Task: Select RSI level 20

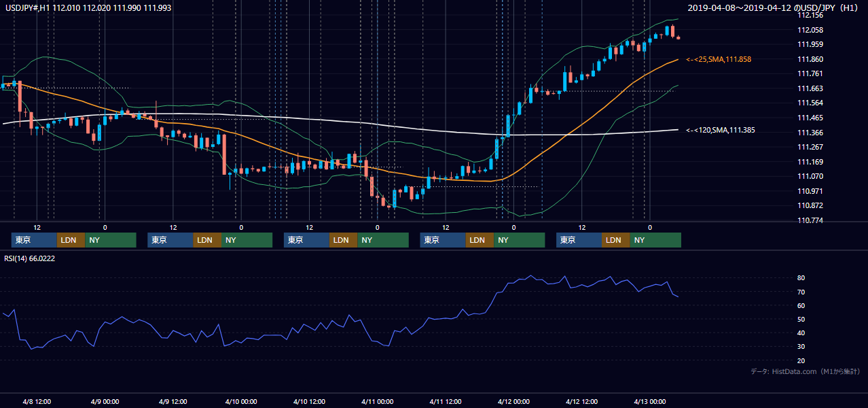Action: coord(801,360)
